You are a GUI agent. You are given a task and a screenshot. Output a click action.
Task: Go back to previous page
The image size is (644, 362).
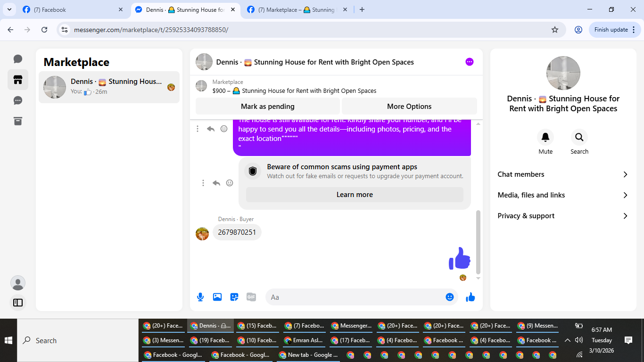click(10, 30)
